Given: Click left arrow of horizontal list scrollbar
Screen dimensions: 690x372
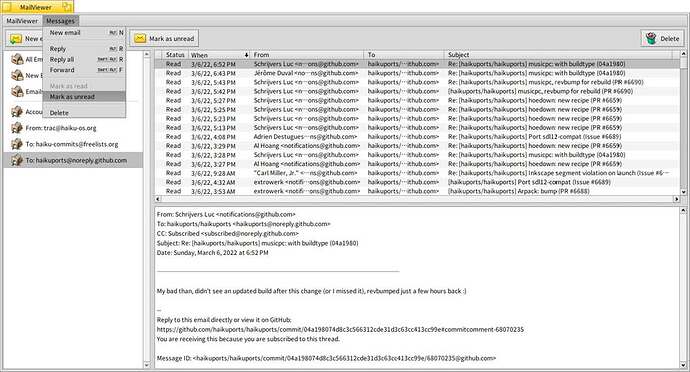Looking at the screenshot, I should click(x=158, y=199).
